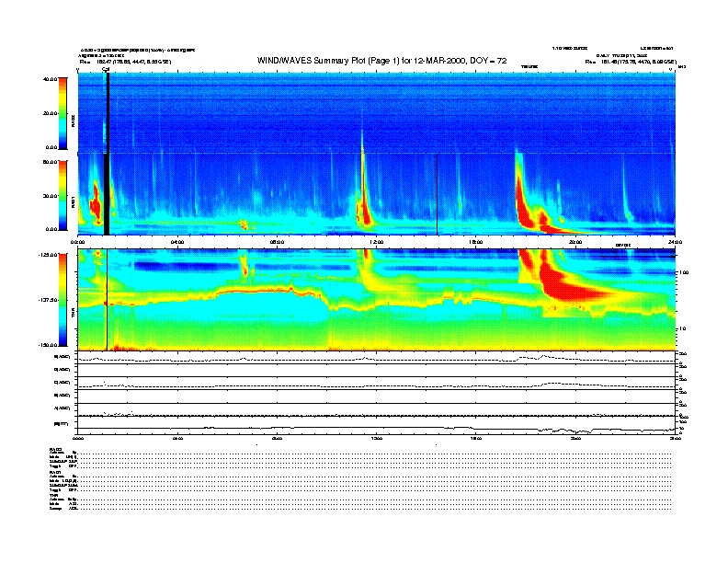Click the Cal marker label above the black band
This screenshot has width=728, height=563.
pos(106,70)
